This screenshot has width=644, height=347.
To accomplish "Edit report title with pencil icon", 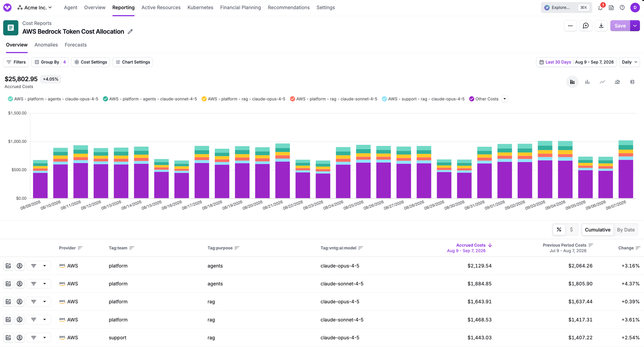I will (130, 32).
